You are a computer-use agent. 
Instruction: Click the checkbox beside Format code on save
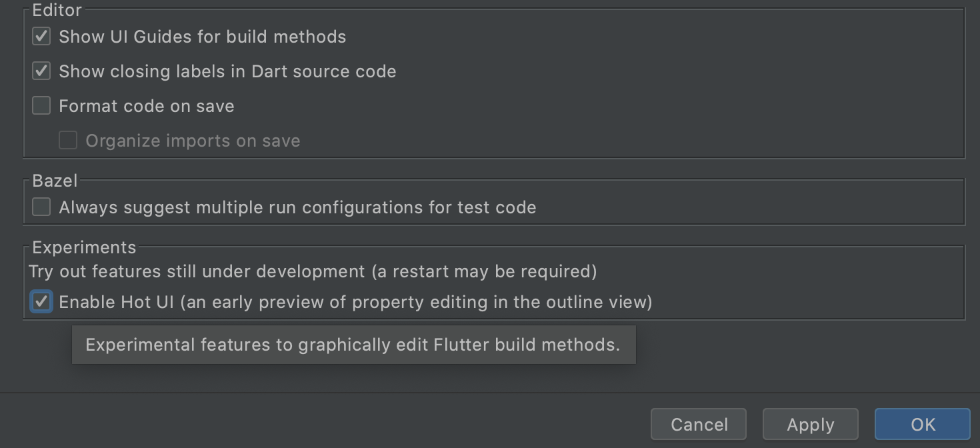(41, 105)
